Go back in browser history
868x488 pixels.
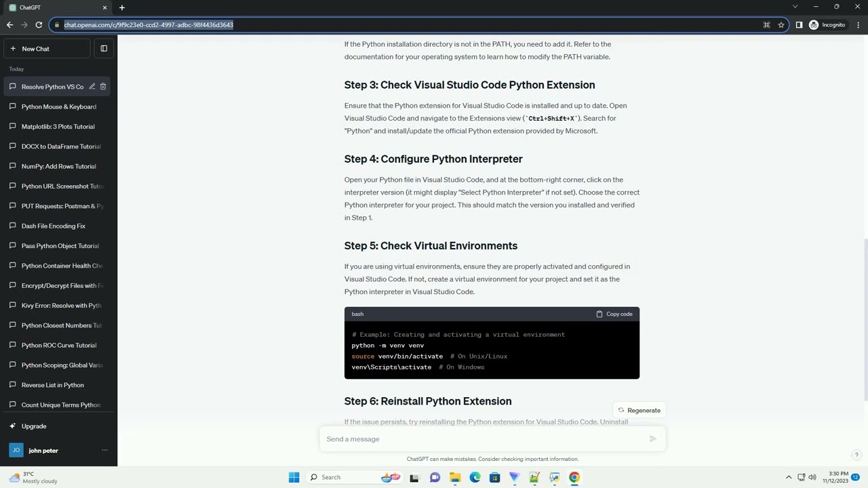coord(9,25)
